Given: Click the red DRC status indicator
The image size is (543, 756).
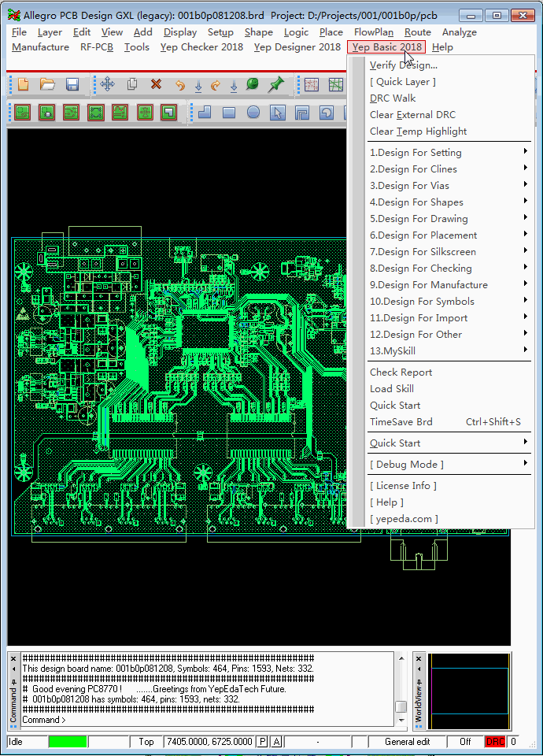Looking at the screenshot, I should [495, 742].
